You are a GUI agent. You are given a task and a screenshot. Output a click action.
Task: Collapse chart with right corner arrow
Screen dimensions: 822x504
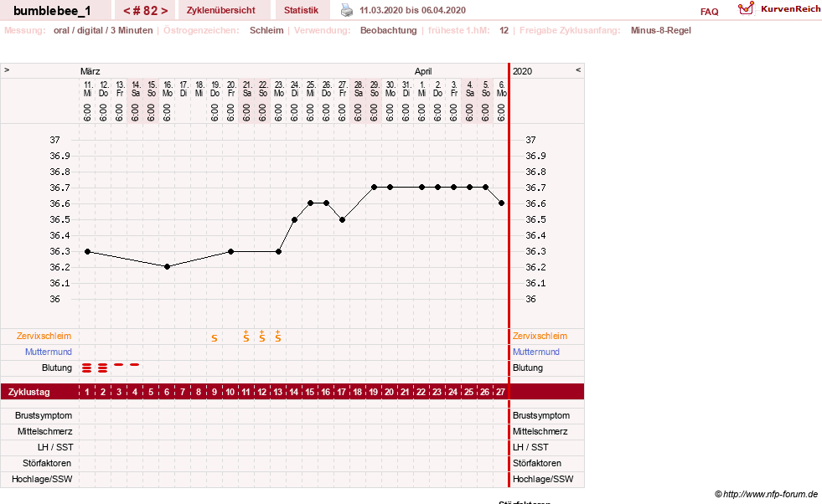coord(578,69)
